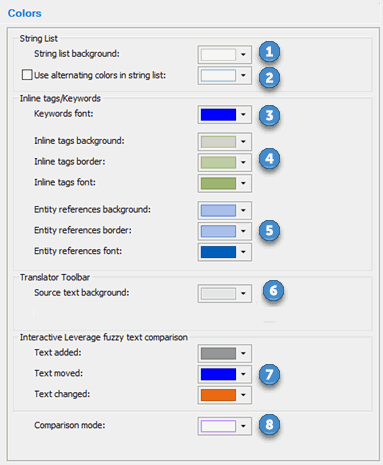Expand the Comparison mode color dropdown arrow
Screen dimensions: 383x465
point(243,426)
